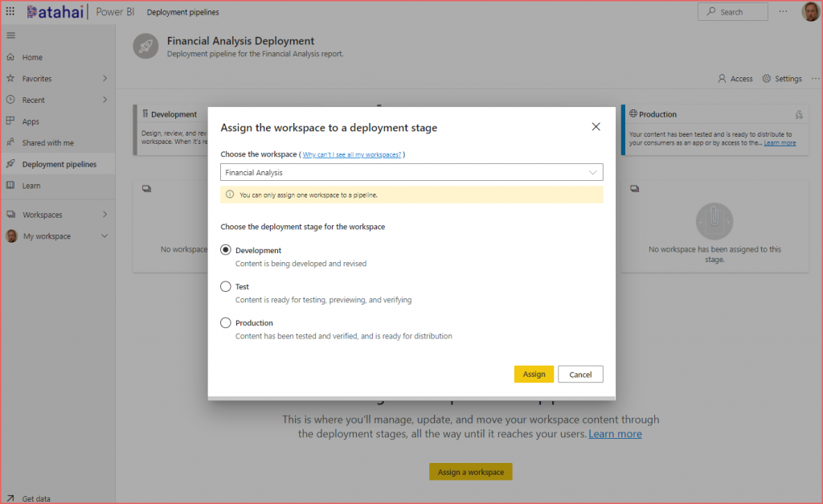
Task: Click the Access button label
Action: point(741,79)
